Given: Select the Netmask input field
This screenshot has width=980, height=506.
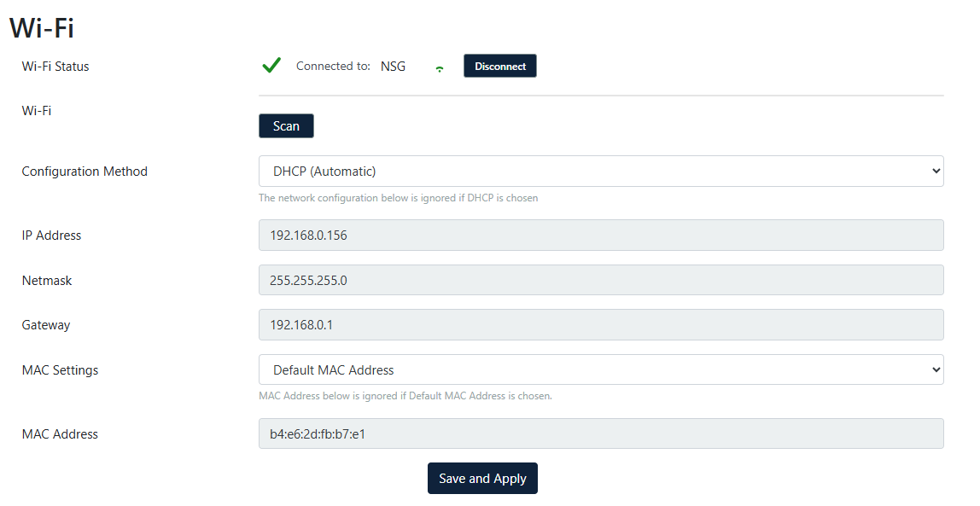Looking at the screenshot, I should click(x=600, y=281).
